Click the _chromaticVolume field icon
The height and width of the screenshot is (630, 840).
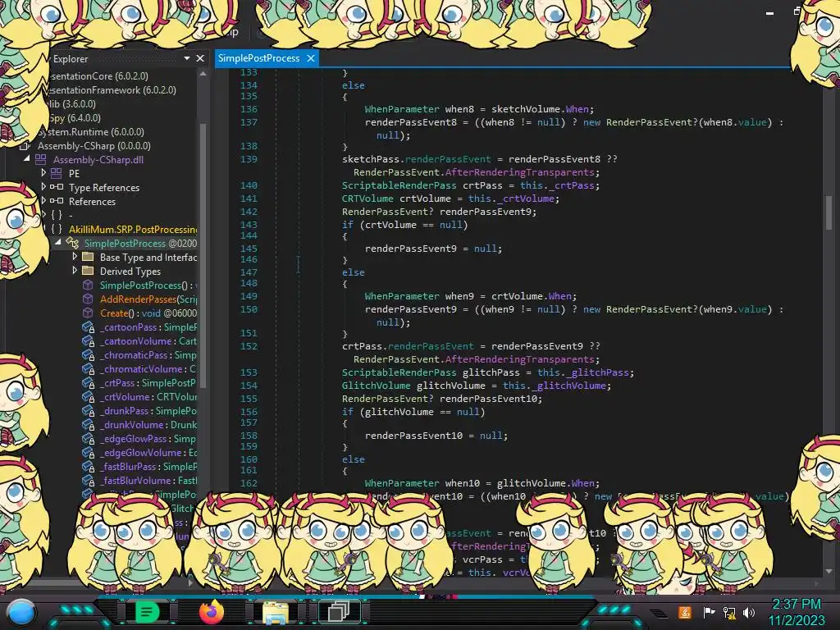[x=88, y=368]
